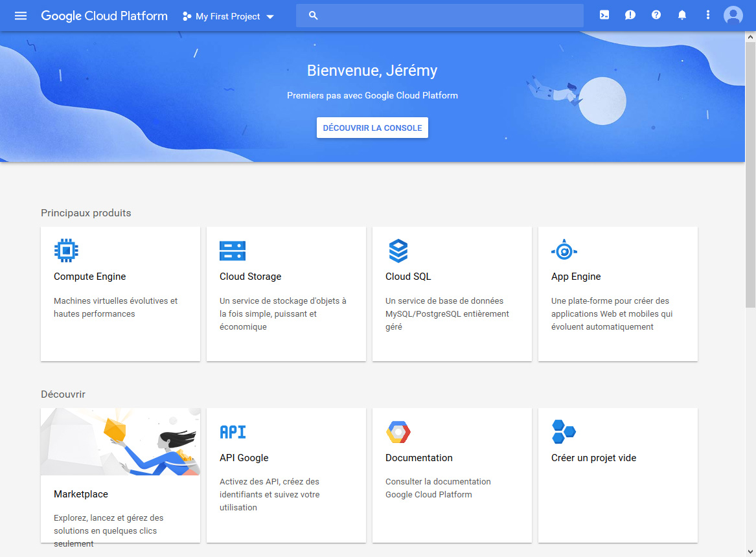The image size is (756, 557).
Task: Click Explorez, lancez et gérez description
Action: (x=108, y=530)
